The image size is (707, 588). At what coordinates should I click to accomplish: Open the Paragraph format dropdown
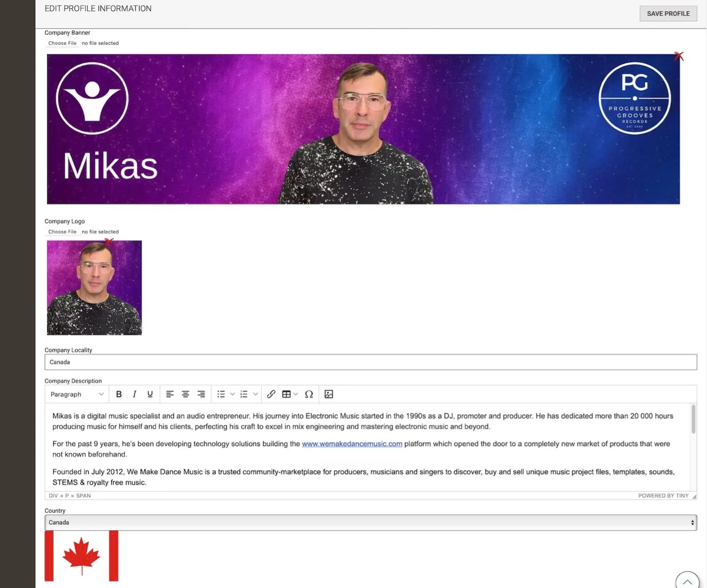click(x=77, y=394)
